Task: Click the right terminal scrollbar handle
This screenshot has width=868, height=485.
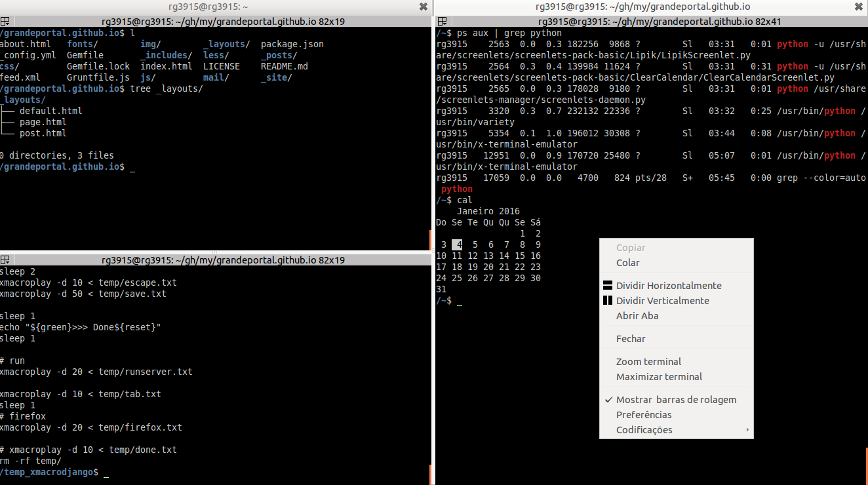Action: (x=866, y=466)
